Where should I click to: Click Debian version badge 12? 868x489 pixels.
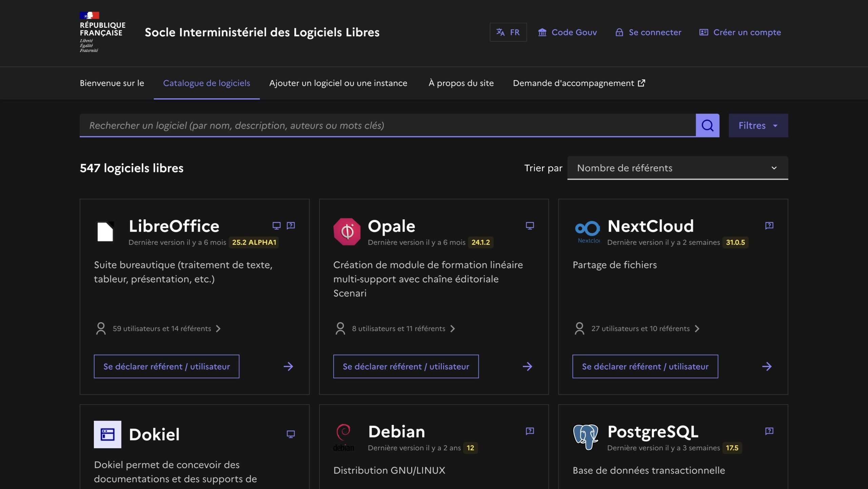[x=470, y=448]
